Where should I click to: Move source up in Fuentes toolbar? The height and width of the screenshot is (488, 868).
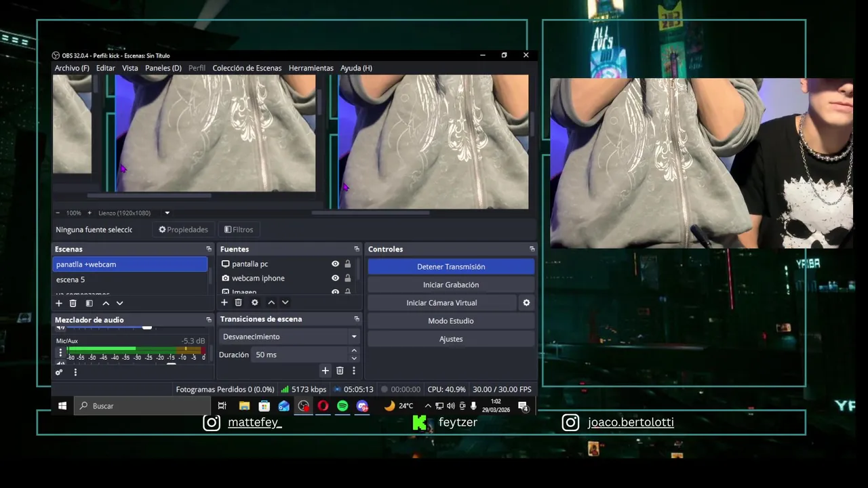pyautogui.click(x=271, y=302)
